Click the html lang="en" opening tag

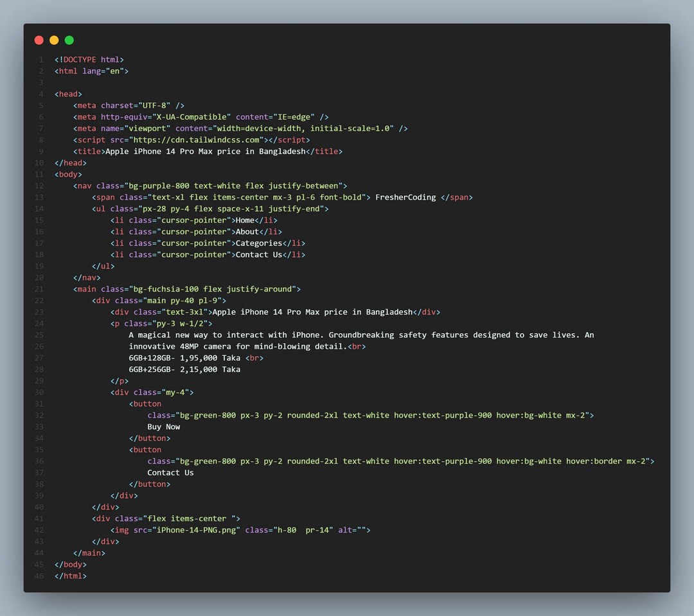(91, 71)
